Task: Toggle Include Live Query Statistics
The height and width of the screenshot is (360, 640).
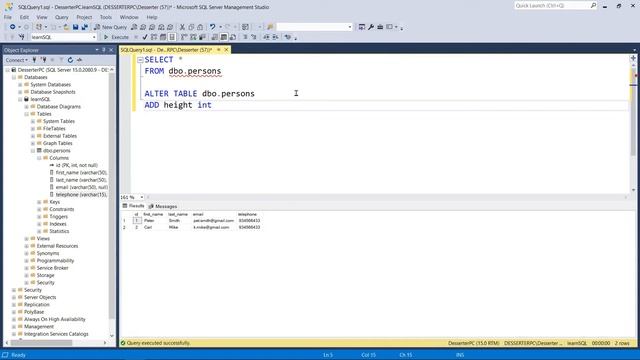Action: click(x=193, y=37)
